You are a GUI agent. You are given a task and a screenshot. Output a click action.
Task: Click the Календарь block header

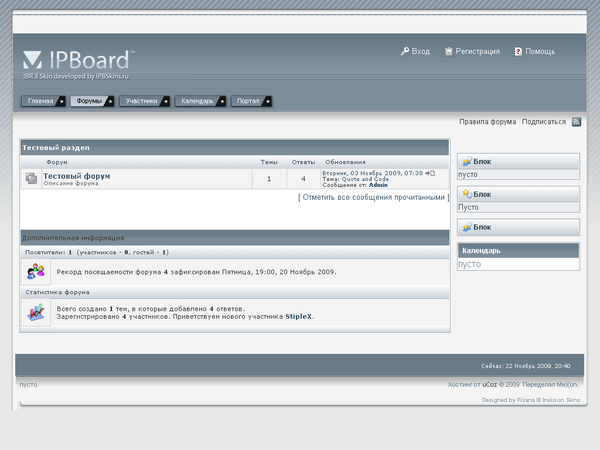pyautogui.click(x=518, y=251)
